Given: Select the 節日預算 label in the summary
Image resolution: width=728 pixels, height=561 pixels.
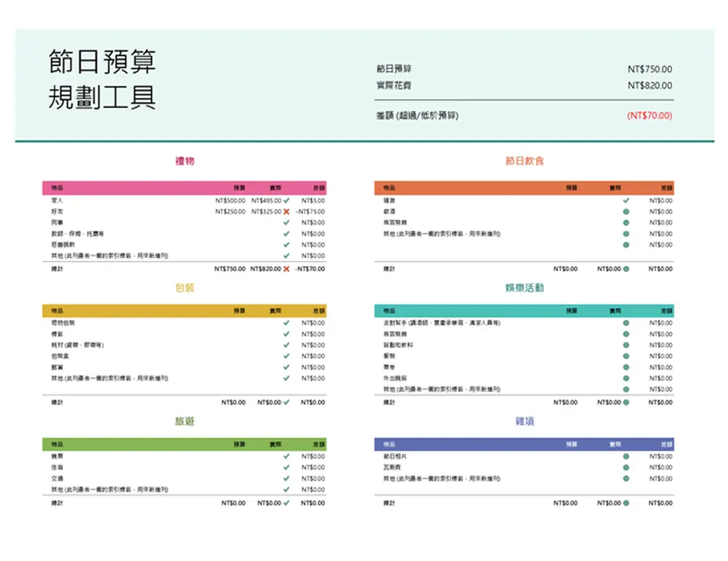Looking at the screenshot, I should pyautogui.click(x=393, y=69).
